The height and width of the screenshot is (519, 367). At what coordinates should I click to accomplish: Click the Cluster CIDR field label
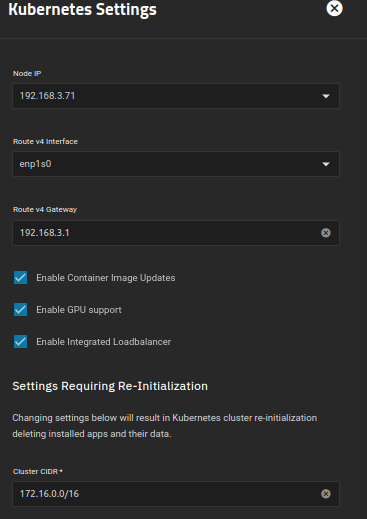coord(38,471)
